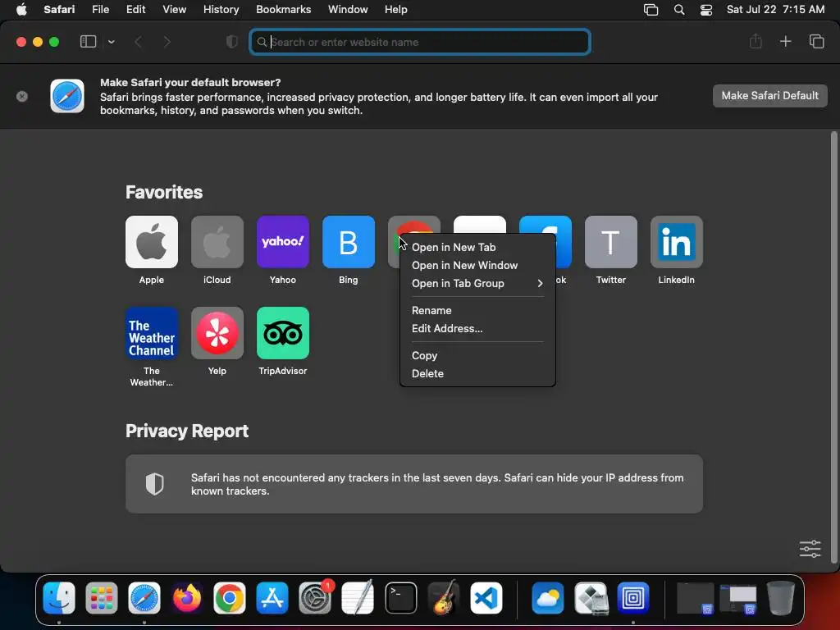The height and width of the screenshot is (630, 840).
Task: Open TextEdit from the Dock
Action: pyautogui.click(x=358, y=598)
